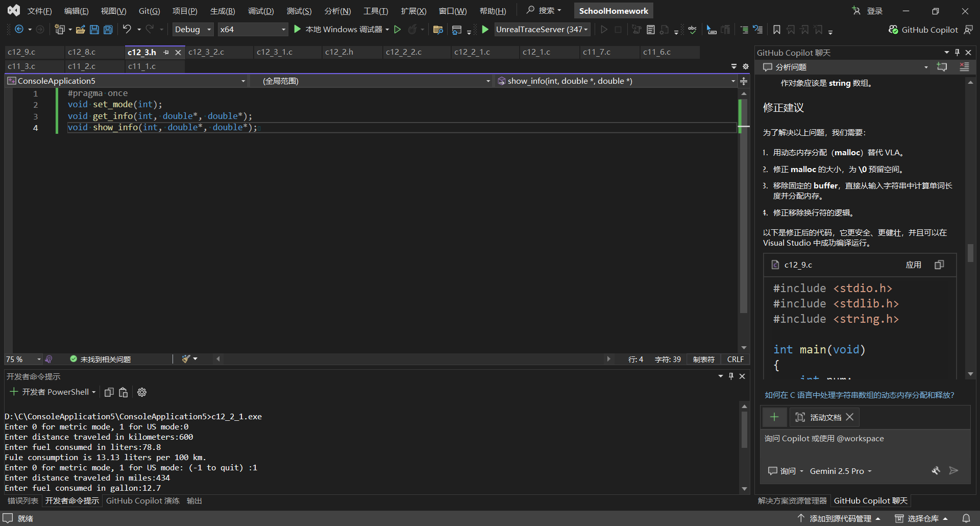Click the open file folder icon

80,30
